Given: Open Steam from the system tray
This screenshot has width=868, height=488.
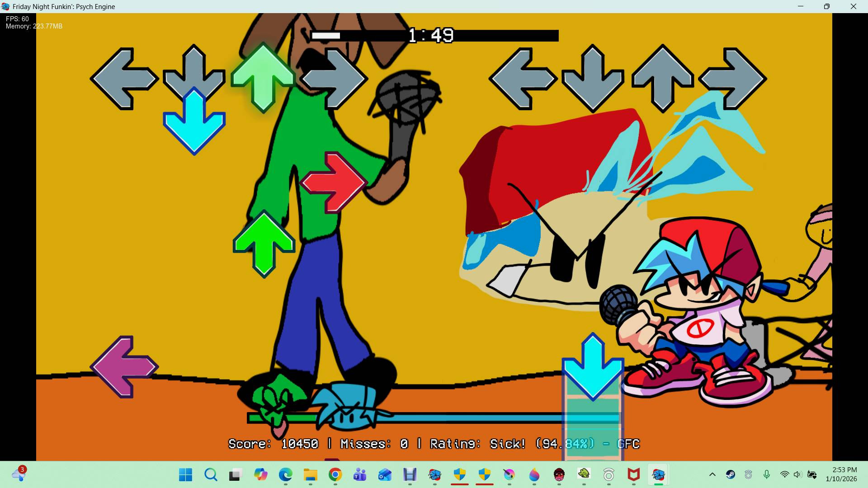Looking at the screenshot, I should pyautogui.click(x=731, y=474).
